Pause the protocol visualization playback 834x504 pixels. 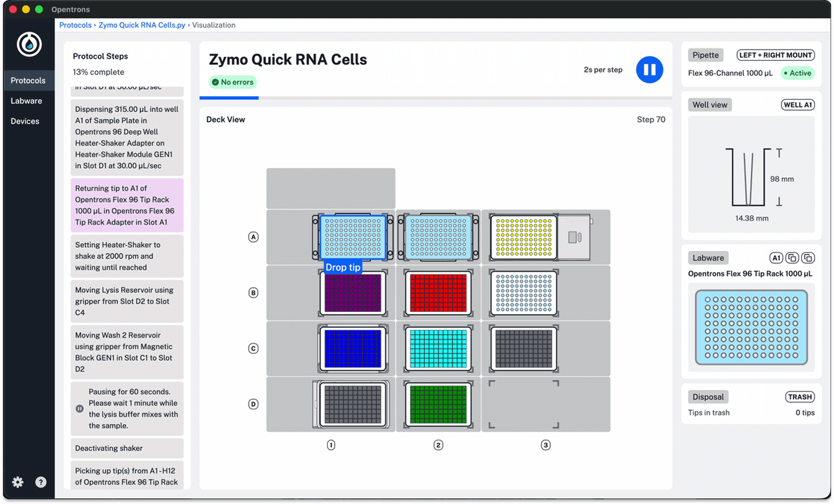649,70
